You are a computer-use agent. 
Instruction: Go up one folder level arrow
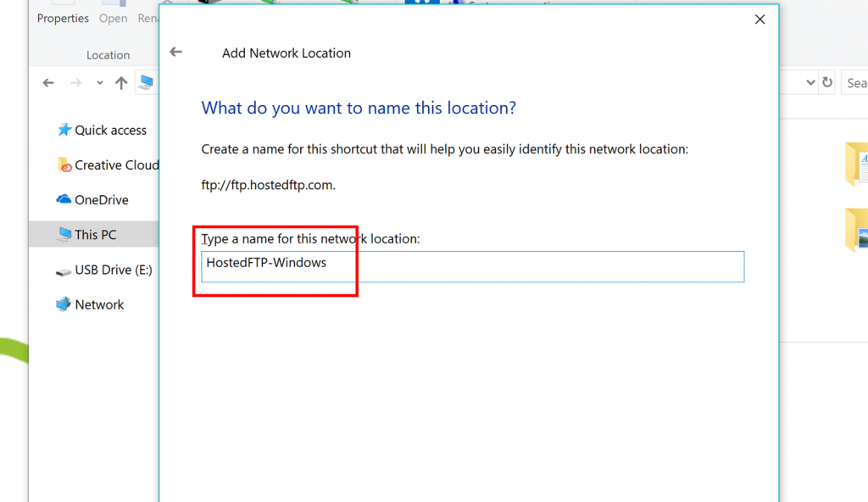(120, 83)
